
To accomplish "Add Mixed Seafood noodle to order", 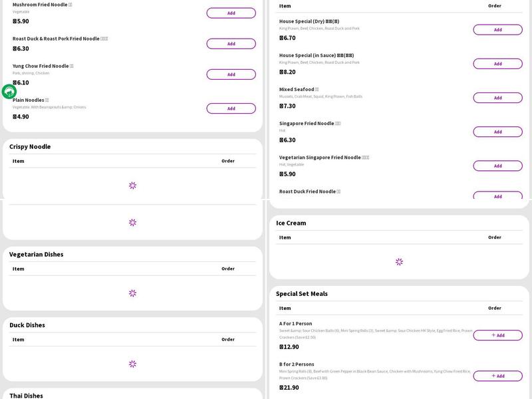I will 497,98.
